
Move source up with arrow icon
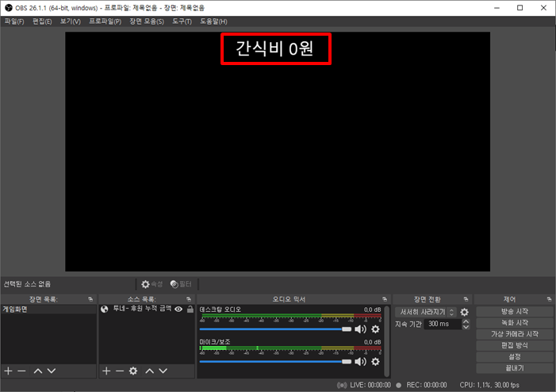point(150,371)
